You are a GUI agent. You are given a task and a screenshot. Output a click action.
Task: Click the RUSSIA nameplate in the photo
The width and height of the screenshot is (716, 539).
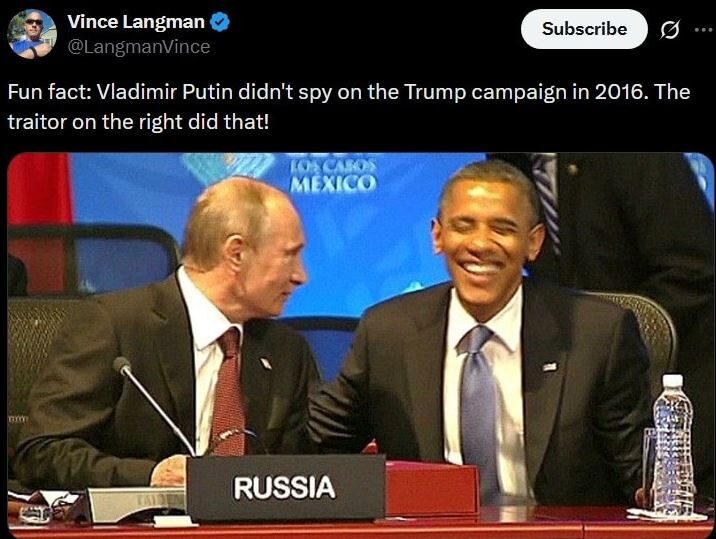tap(286, 487)
